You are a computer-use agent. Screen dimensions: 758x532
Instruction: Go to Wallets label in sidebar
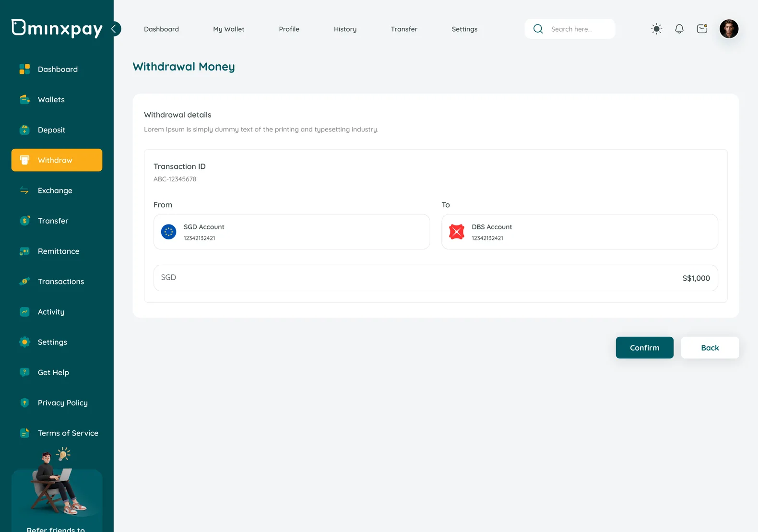(x=51, y=99)
